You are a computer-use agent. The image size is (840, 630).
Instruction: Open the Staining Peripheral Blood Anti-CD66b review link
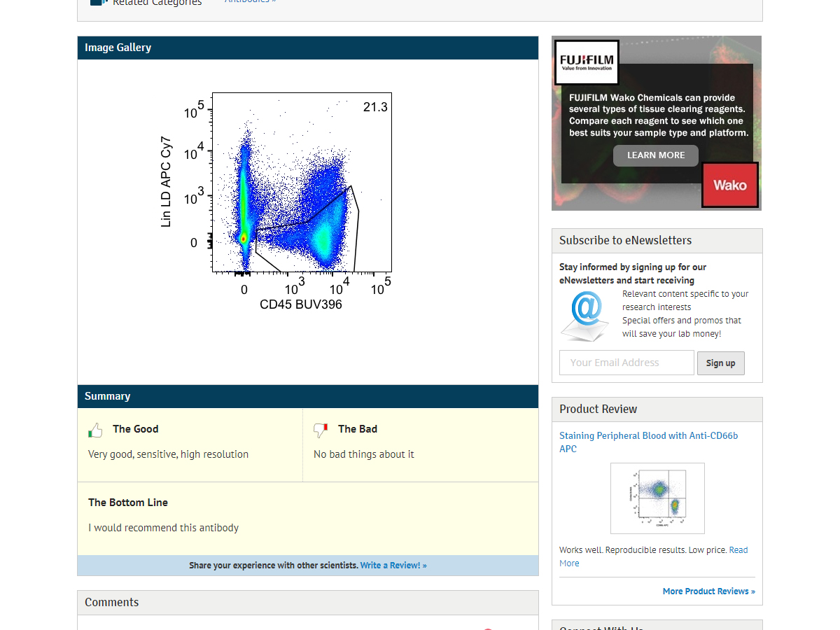pyautogui.click(x=648, y=442)
